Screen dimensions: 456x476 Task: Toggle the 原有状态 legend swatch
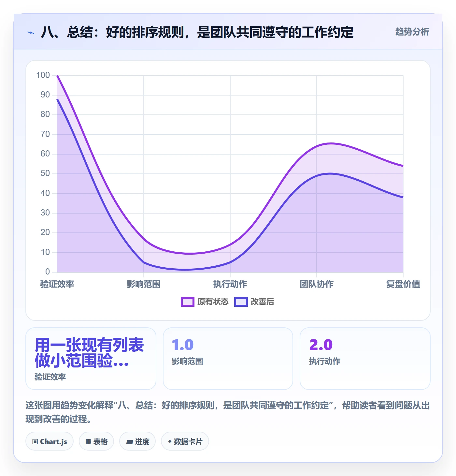[x=187, y=302]
